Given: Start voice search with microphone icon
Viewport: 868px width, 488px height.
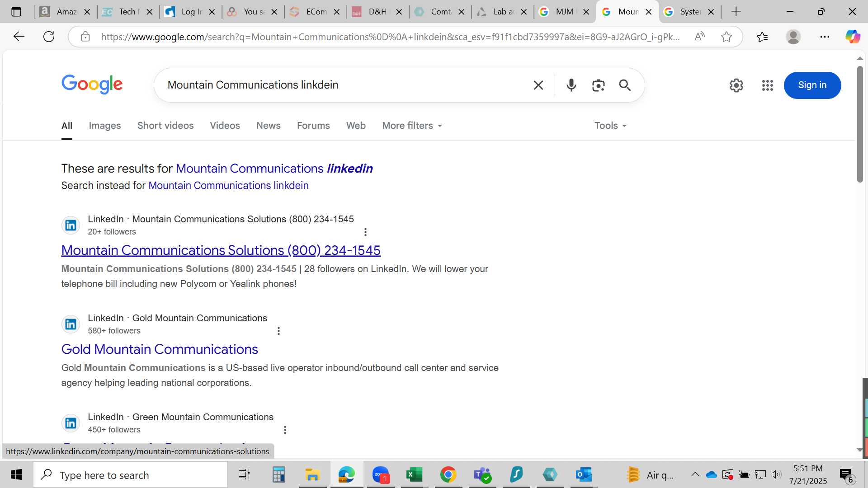Looking at the screenshot, I should tap(571, 85).
